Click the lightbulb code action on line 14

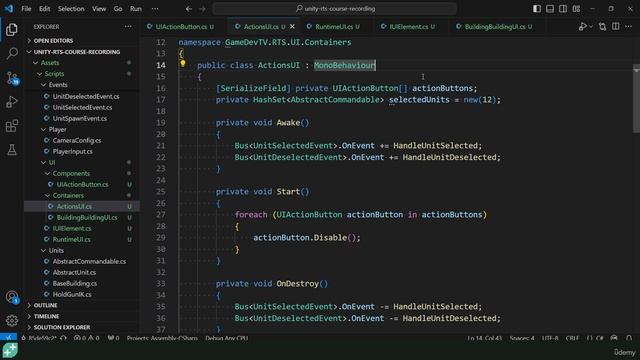[x=183, y=63]
